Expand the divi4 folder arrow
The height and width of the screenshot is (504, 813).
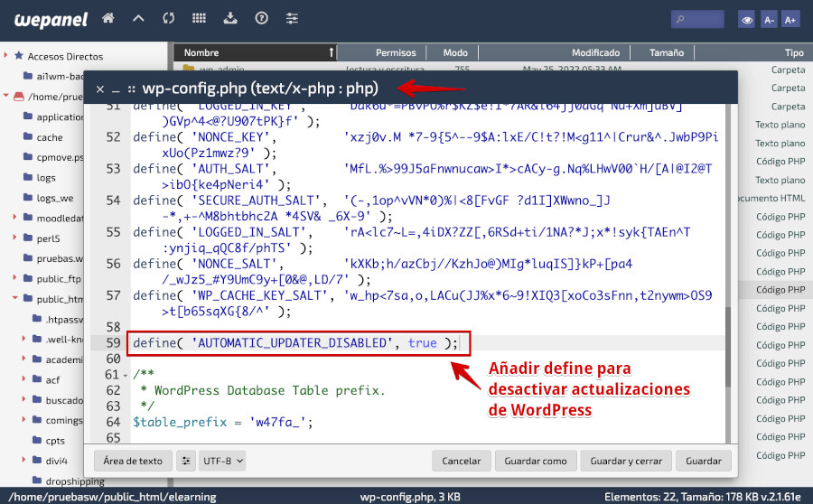23,460
